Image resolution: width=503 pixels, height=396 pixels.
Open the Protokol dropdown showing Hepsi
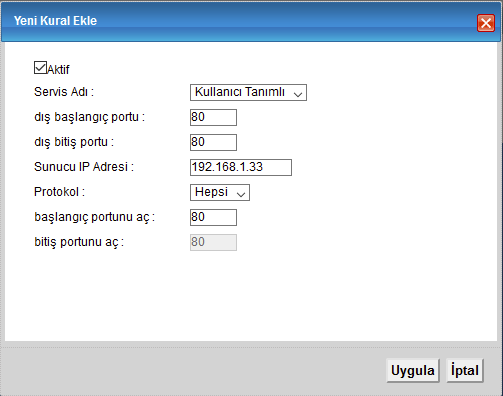[x=220, y=192]
